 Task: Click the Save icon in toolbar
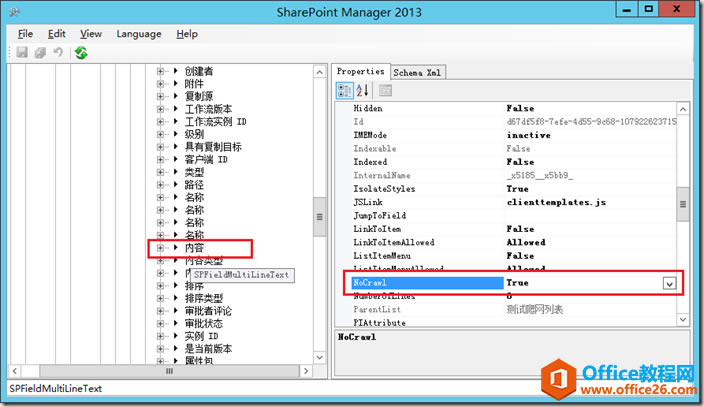coord(22,53)
